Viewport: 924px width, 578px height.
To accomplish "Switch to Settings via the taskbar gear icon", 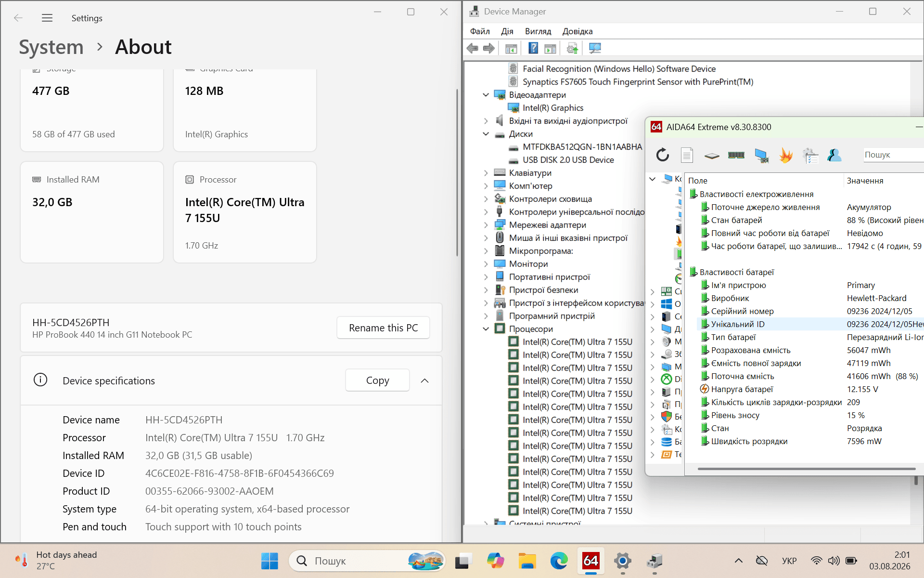I will [x=622, y=561].
